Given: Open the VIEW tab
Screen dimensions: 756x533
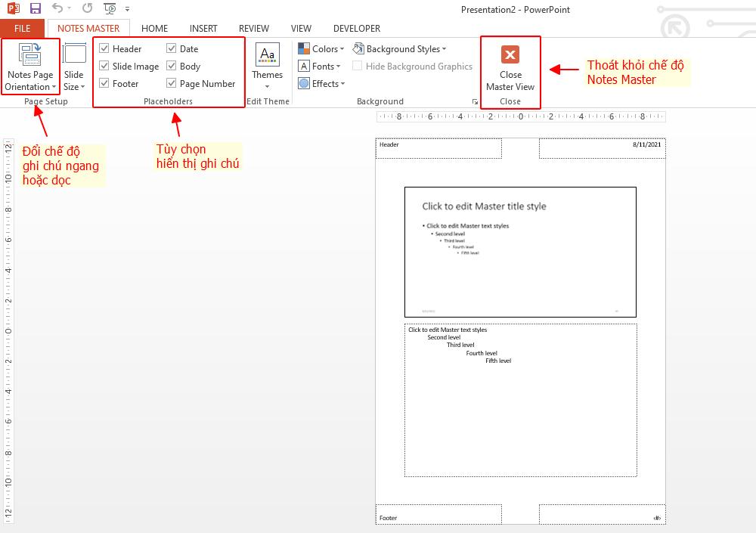Looking at the screenshot, I should tap(301, 29).
